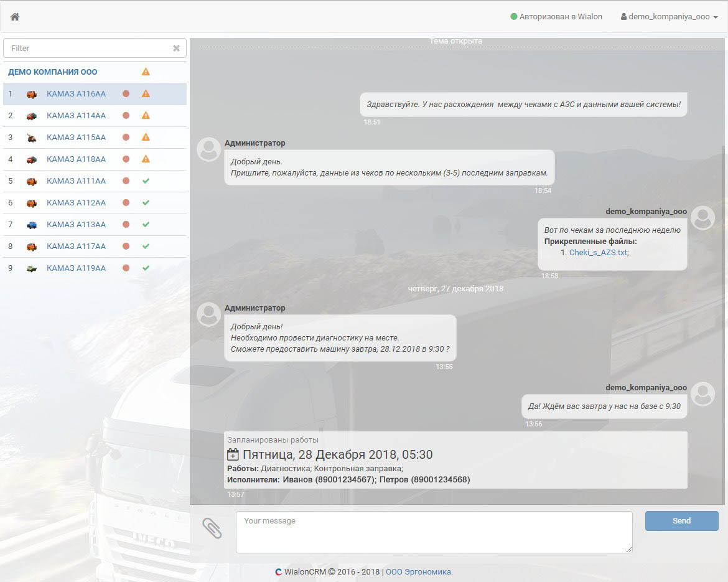This screenshot has height=582, width=728.
Task: Select ДЕМО КОМПАНИЯ ООО group header
Action: pos(53,72)
